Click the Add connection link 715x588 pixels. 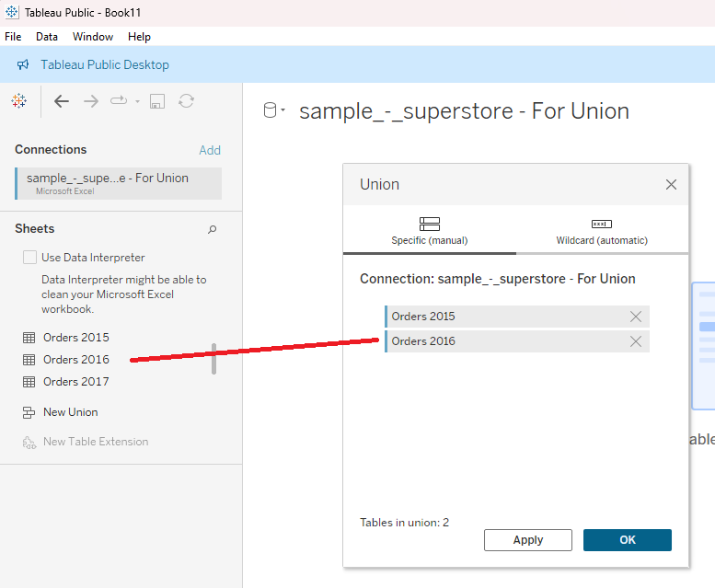[x=210, y=150]
